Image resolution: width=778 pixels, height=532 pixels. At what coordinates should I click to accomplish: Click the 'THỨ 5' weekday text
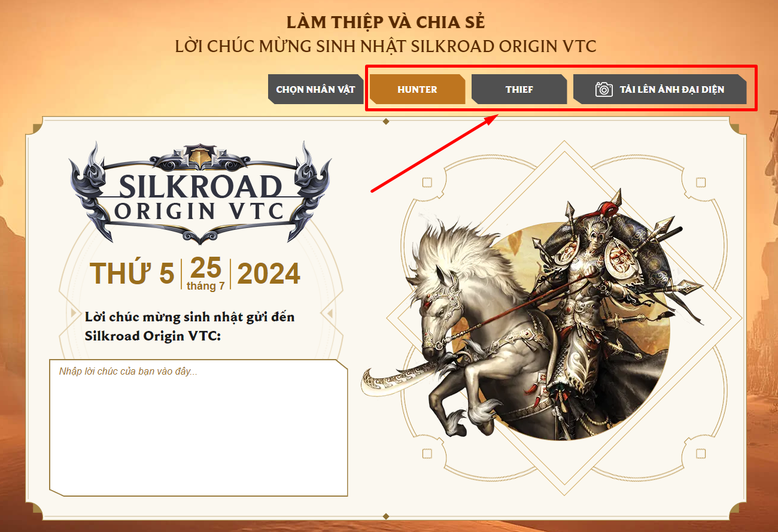coord(132,274)
